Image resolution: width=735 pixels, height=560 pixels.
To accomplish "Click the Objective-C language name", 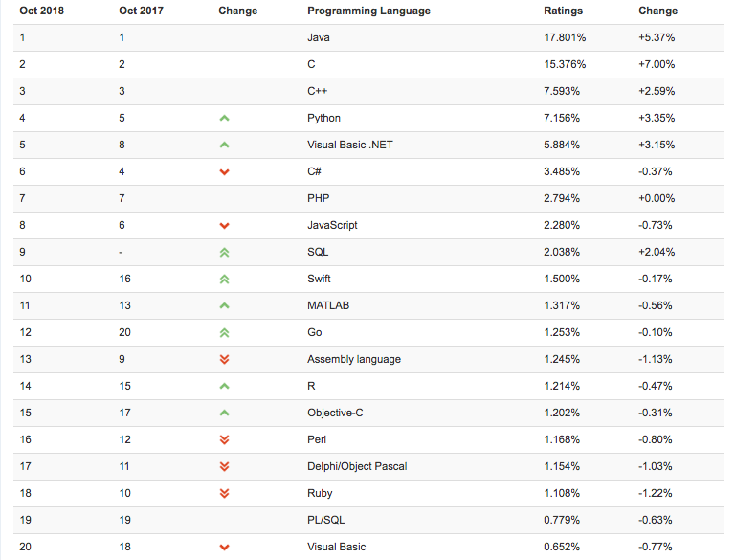I will 335,413.
